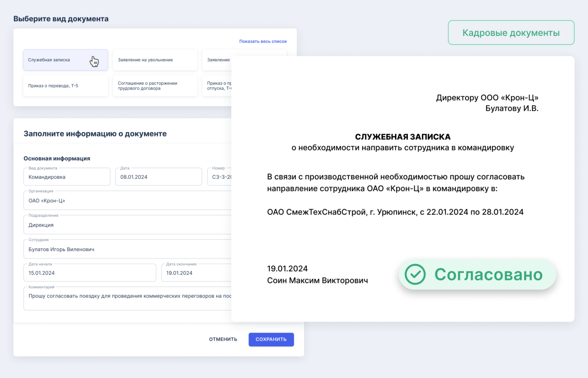This screenshot has width=588, height=378.
Task: Click into the Комментарий text area
Action: [x=127, y=299]
